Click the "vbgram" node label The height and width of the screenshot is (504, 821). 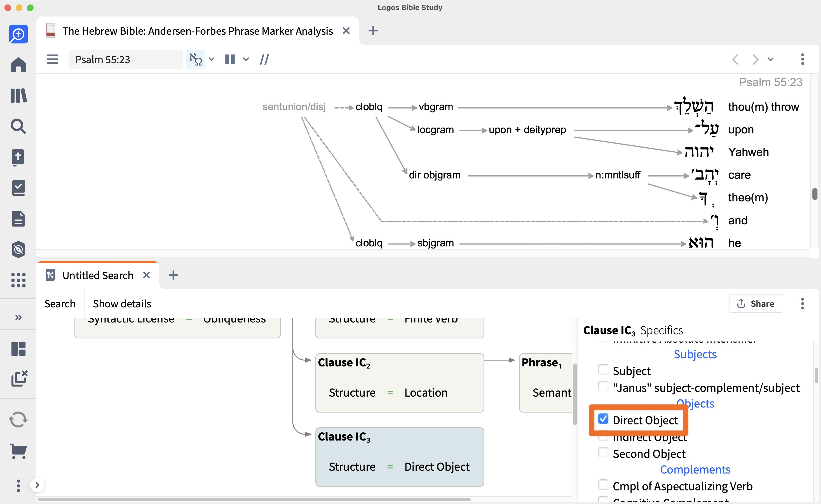[x=436, y=107]
